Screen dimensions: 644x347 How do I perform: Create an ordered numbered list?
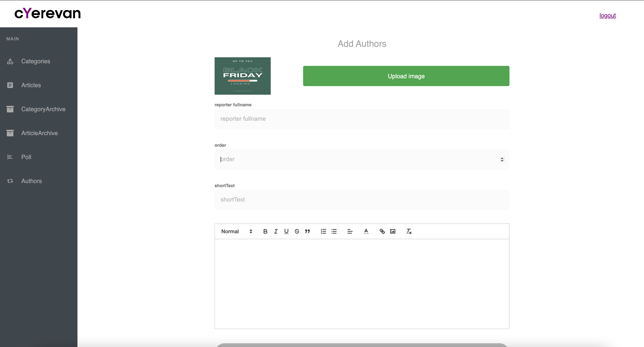(x=323, y=231)
